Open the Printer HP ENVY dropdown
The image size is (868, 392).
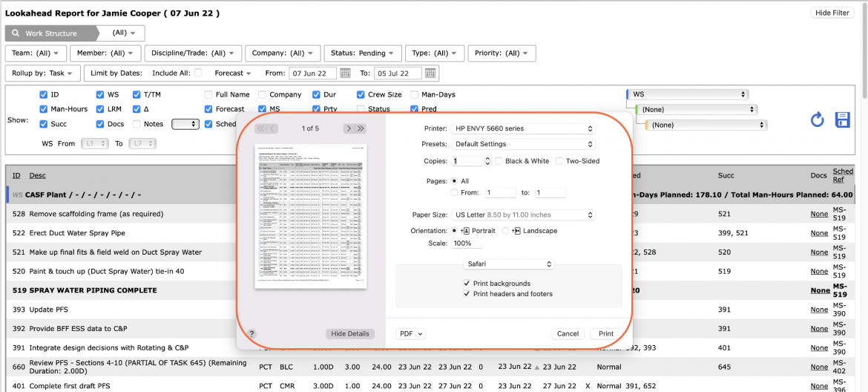pos(523,128)
